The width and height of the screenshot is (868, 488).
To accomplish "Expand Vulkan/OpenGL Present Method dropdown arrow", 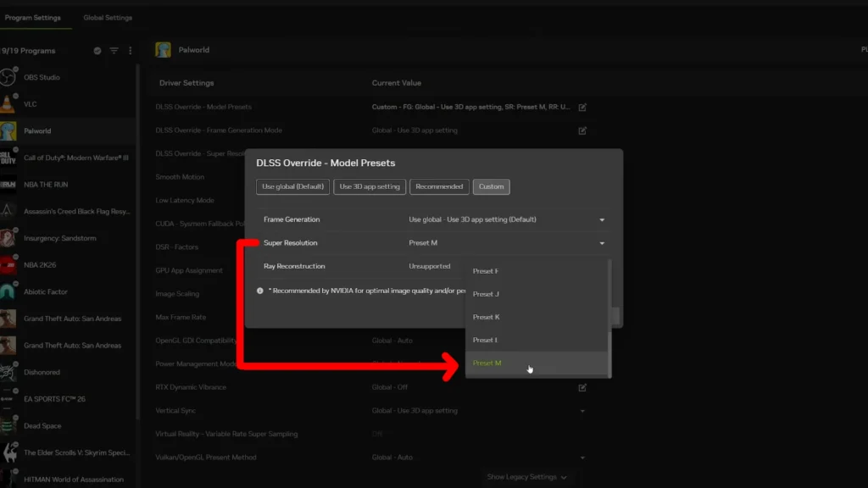I will pos(582,457).
